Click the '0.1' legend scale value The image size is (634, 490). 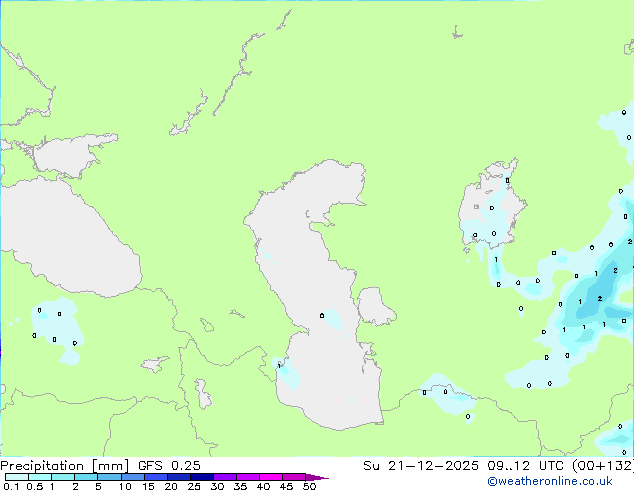pyautogui.click(x=11, y=486)
